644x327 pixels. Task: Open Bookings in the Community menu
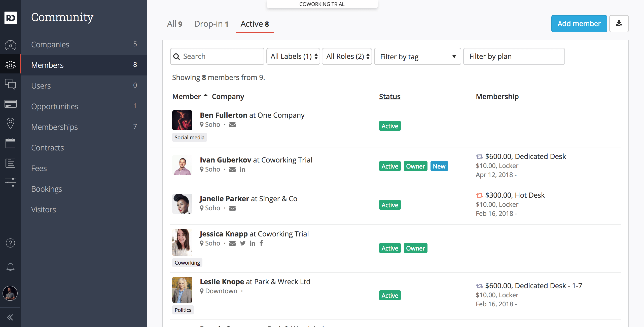click(x=84, y=189)
